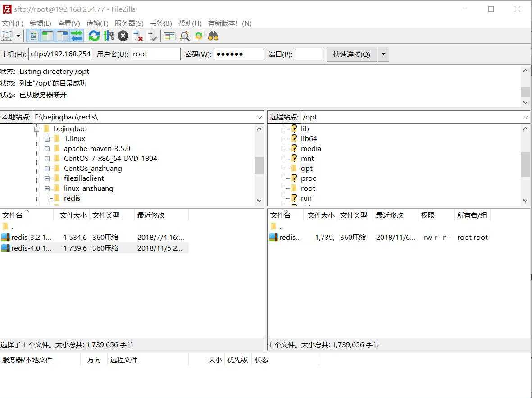The image size is (532, 398).
Task: Open the 帮助(H) menu
Action: (190, 23)
